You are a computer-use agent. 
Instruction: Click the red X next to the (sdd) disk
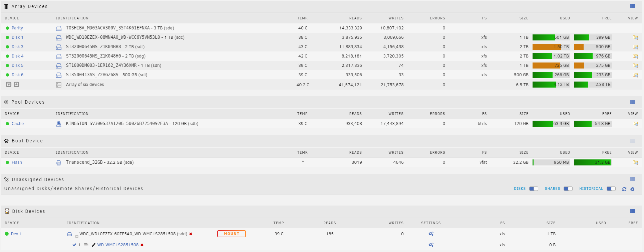(x=191, y=234)
